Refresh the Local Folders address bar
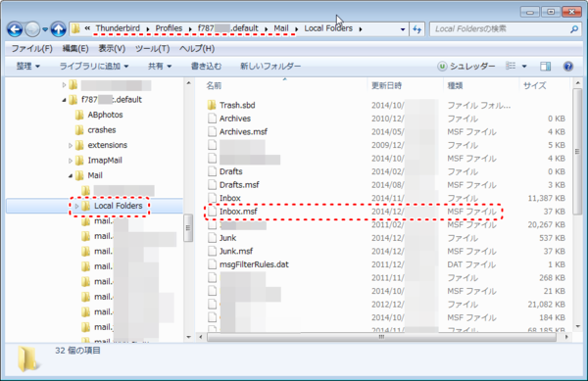Image resolution: width=588 pixels, height=381 pixels. pyautogui.click(x=417, y=29)
